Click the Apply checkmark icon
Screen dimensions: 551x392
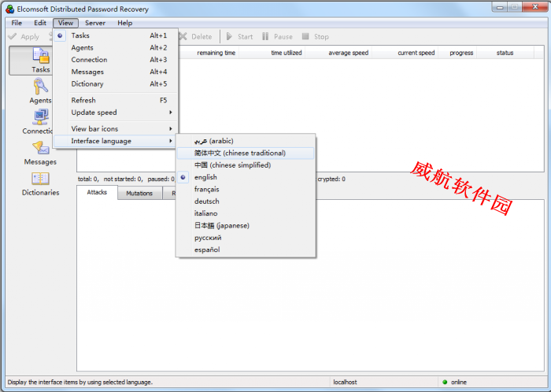click(x=13, y=36)
